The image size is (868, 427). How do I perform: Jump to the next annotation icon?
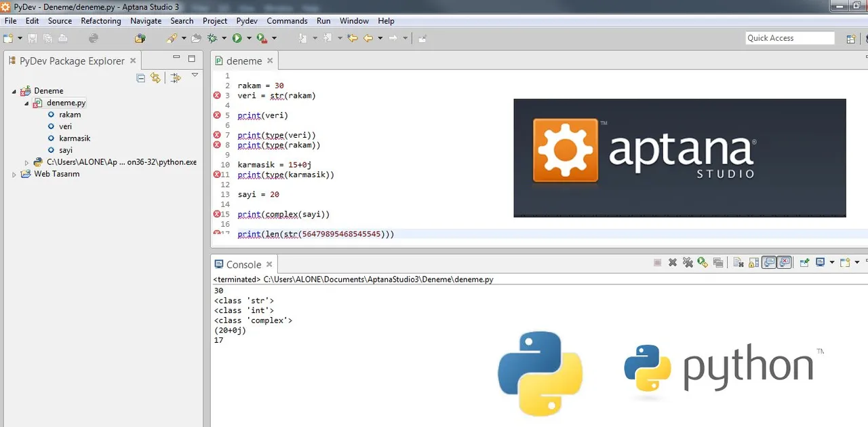[302, 38]
